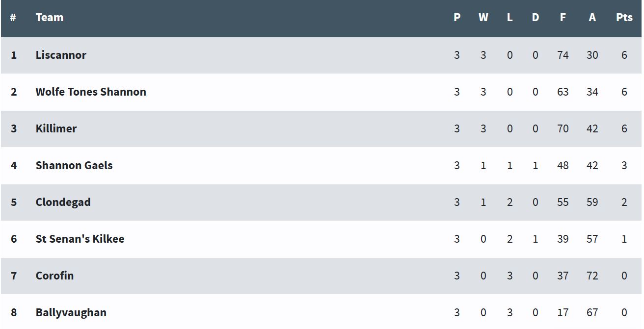Click the St Senan's Kilkee team name
Viewport: 644px width, 329px height.
tap(80, 239)
